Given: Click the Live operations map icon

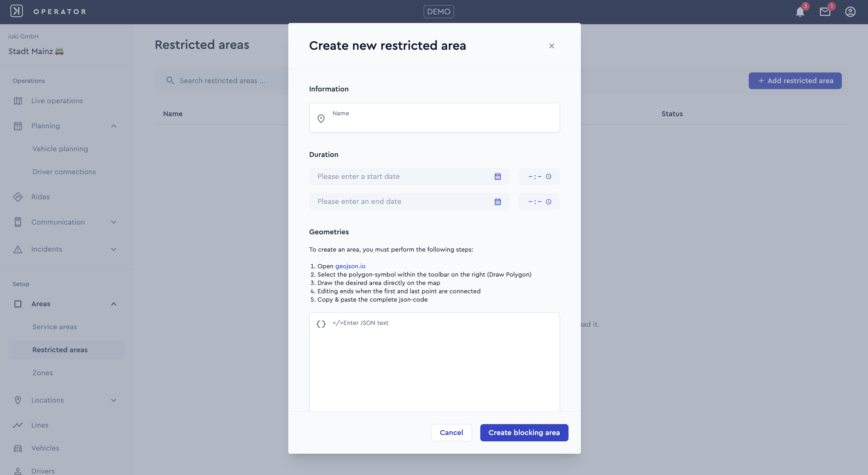Looking at the screenshot, I should click(18, 101).
